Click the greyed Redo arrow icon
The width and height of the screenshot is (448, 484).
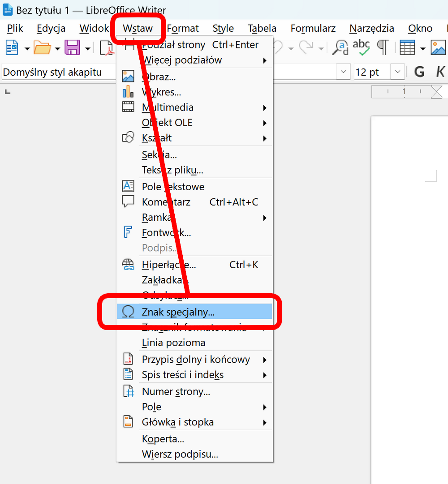(x=306, y=48)
